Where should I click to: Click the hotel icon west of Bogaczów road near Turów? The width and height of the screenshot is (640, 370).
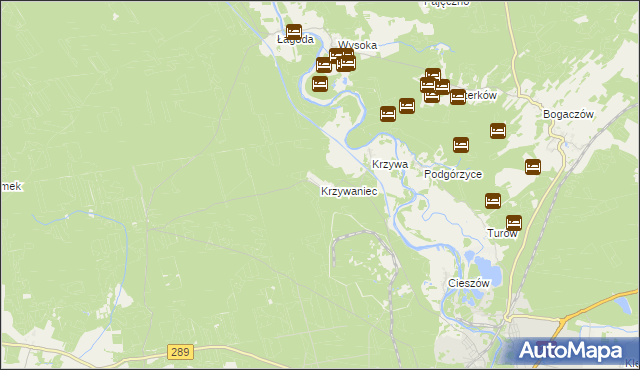pyautogui.click(x=533, y=167)
